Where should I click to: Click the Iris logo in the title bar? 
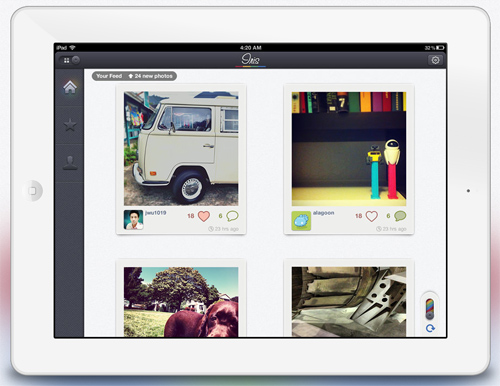click(250, 59)
